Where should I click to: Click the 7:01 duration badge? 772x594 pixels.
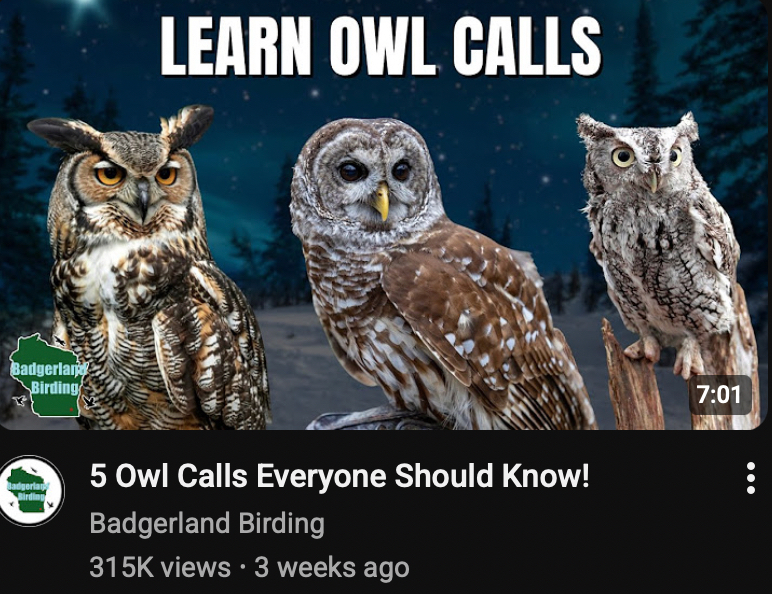[x=719, y=395]
